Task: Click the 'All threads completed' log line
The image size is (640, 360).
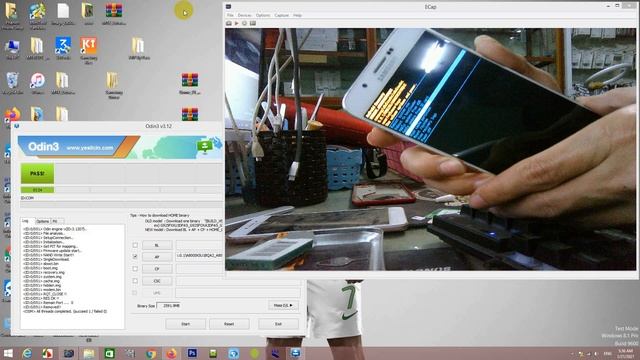Action: [x=65, y=311]
